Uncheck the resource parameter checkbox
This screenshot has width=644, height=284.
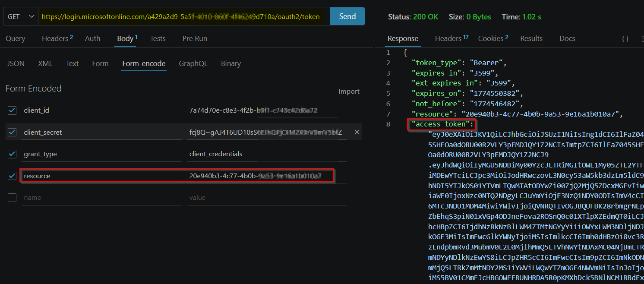click(12, 176)
